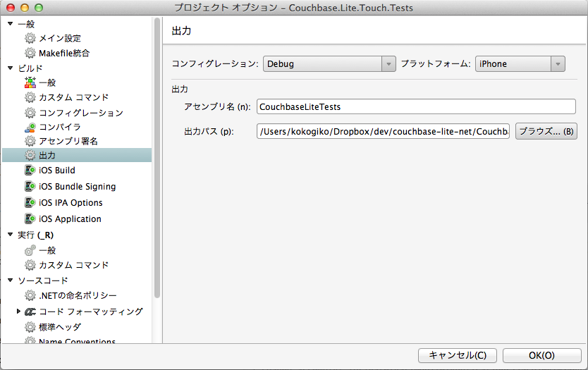Click the iOS Build phone icon
This screenshot has width=588, height=370.
[x=30, y=170]
